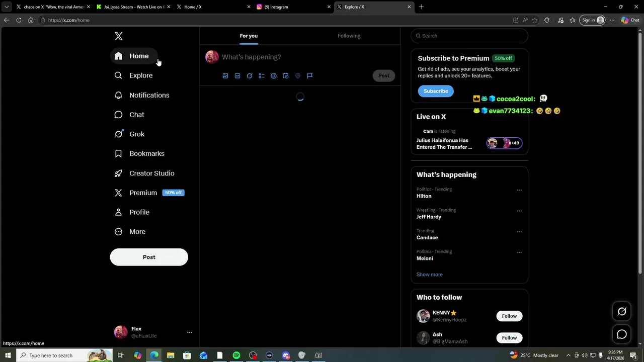Open a new browser tab

(421, 7)
